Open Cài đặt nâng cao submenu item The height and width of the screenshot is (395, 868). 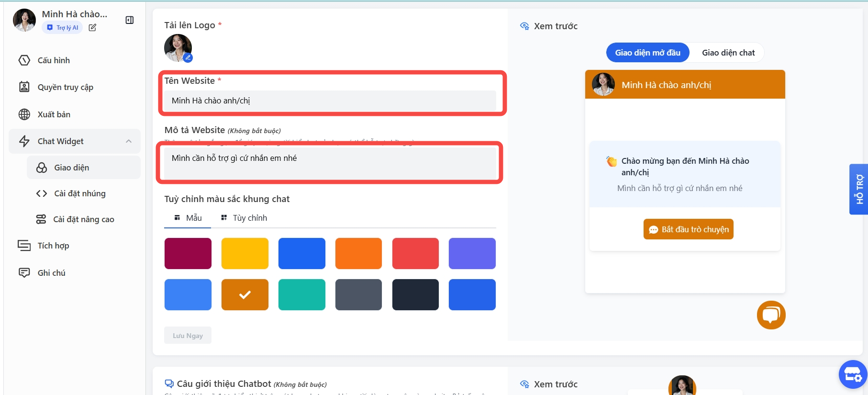(x=83, y=219)
